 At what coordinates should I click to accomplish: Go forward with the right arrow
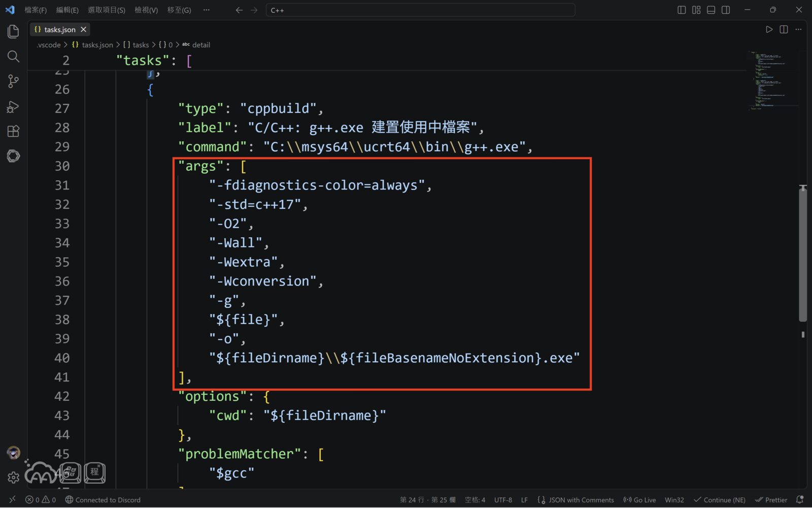[x=254, y=10]
